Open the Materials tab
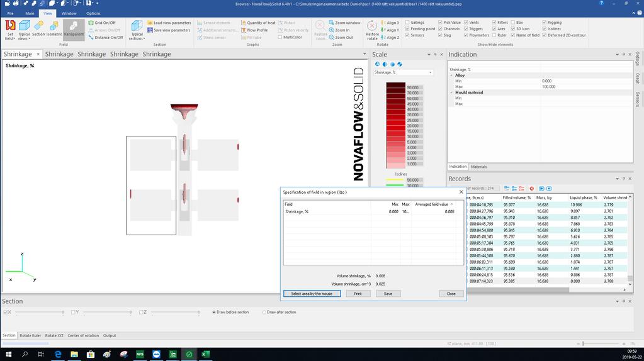This screenshot has width=644, height=361. click(x=479, y=167)
